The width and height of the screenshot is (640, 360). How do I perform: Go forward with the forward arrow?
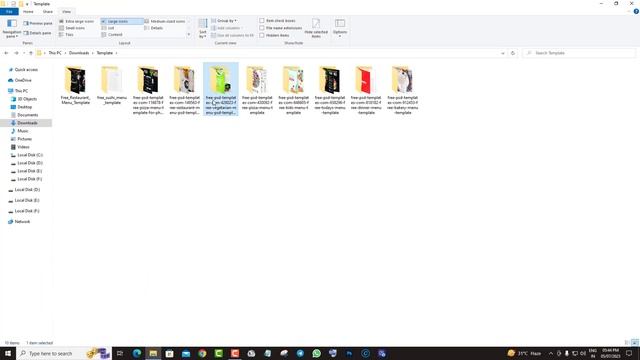(x=16, y=53)
